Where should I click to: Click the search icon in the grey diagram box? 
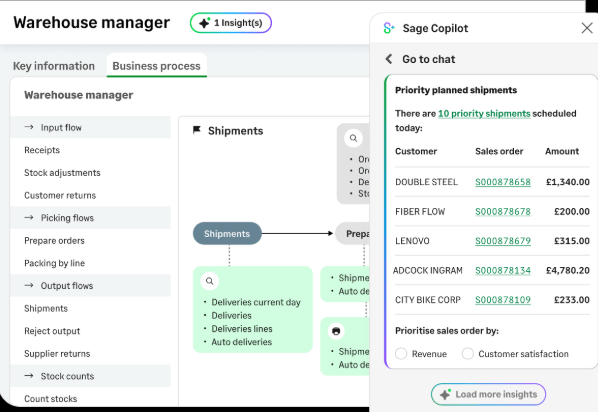click(354, 138)
